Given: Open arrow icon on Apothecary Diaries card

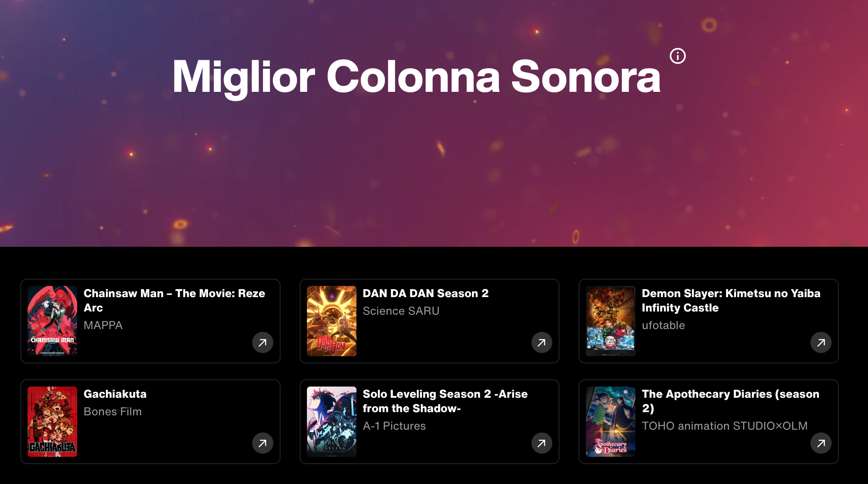Looking at the screenshot, I should coord(821,443).
